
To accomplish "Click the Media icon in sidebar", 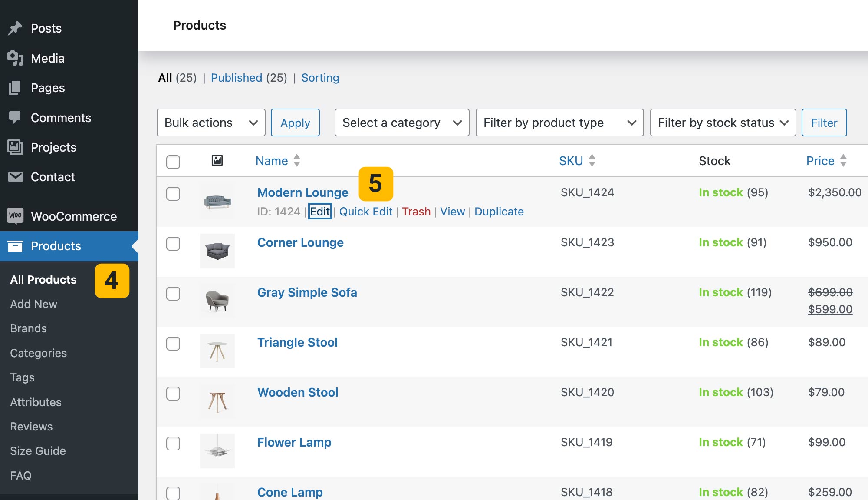I will 15,58.
